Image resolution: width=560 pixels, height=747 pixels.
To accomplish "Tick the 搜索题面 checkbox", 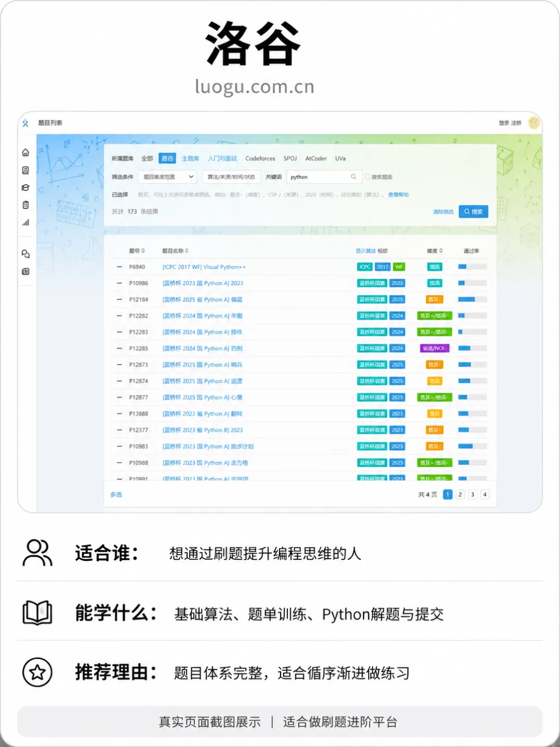I will click(368, 177).
